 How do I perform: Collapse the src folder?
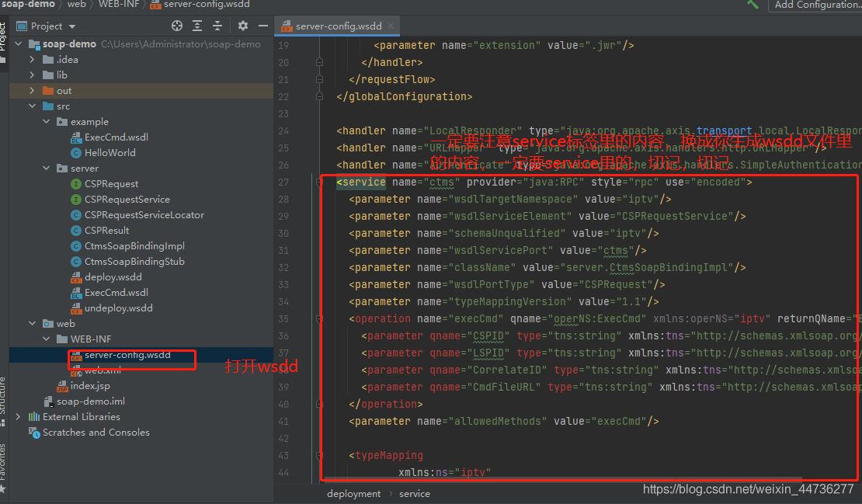(x=32, y=106)
